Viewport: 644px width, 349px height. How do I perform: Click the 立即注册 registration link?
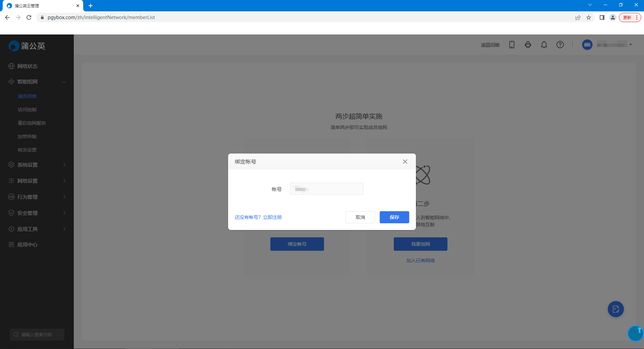click(x=272, y=217)
